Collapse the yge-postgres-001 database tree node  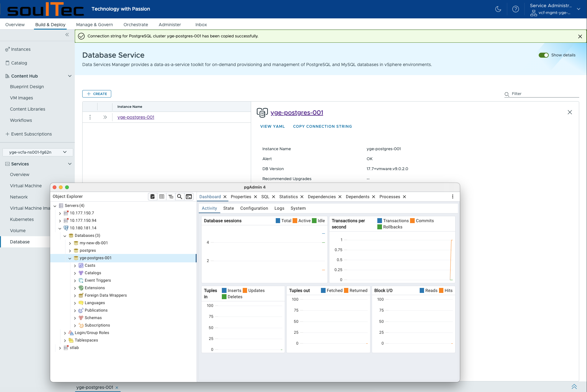(70, 258)
